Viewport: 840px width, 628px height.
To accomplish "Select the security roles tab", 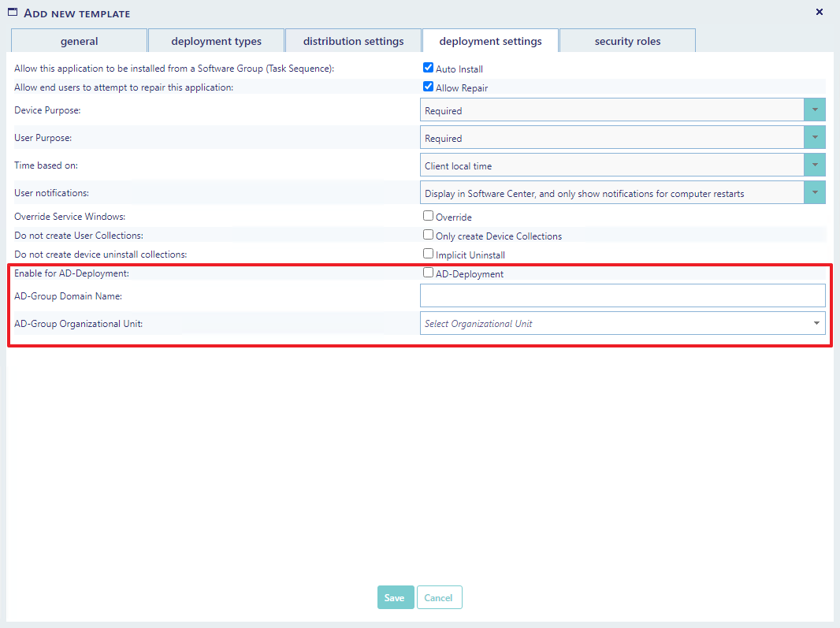I will pyautogui.click(x=627, y=41).
